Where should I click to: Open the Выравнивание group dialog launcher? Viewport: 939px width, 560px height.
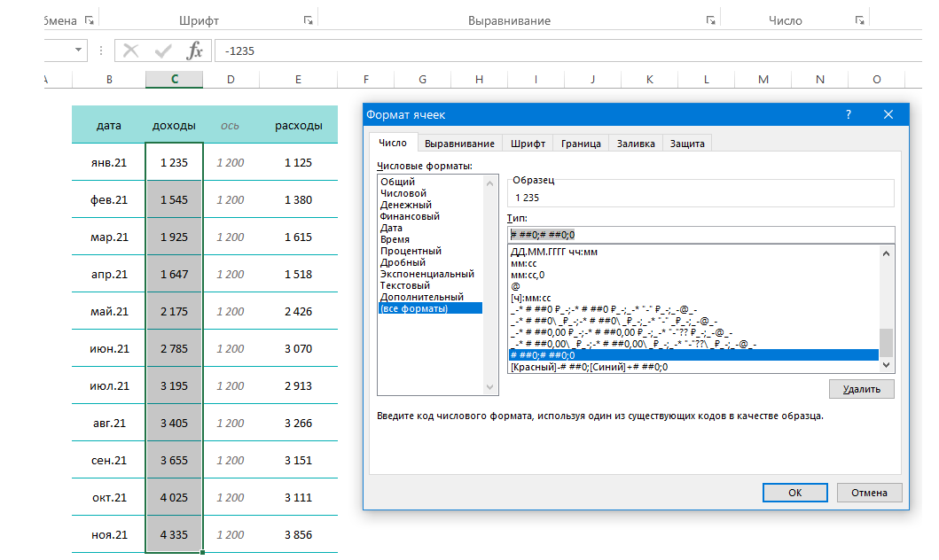tap(710, 20)
